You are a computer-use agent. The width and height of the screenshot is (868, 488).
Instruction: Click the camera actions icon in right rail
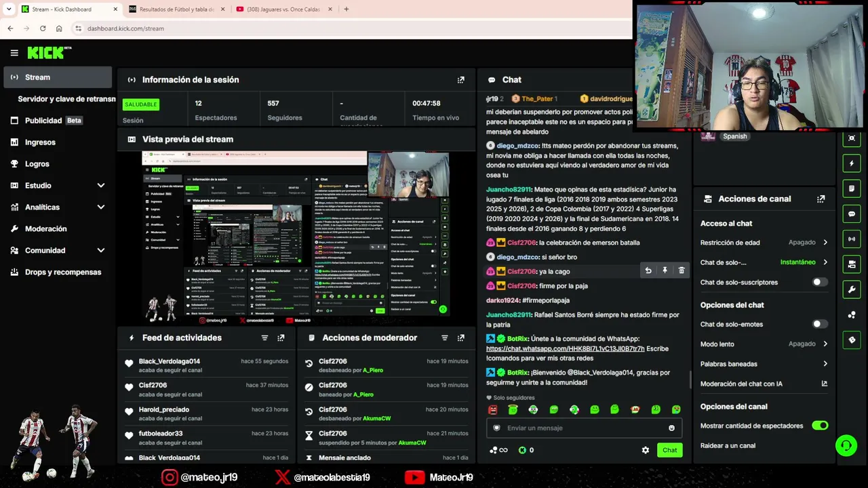click(852, 264)
